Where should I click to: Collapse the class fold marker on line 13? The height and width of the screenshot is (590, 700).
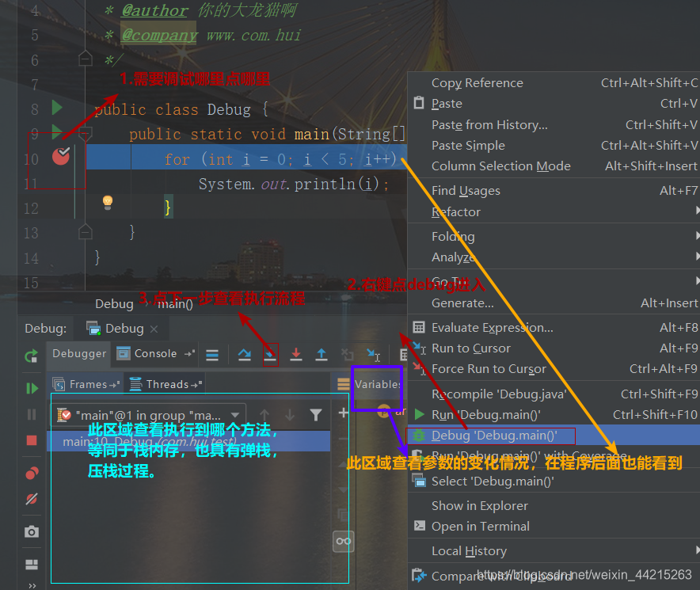click(86, 232)
